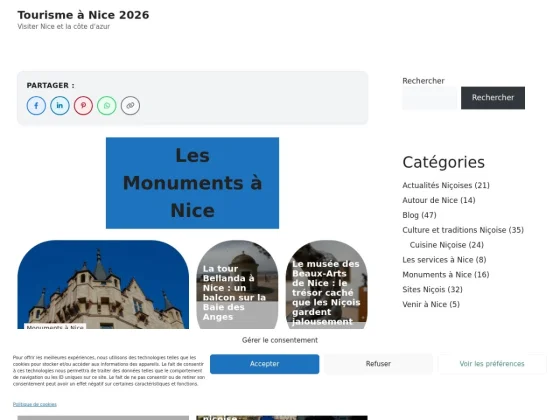Open the Sites Niçois category
560x420 pixels.
pos(424,290)
